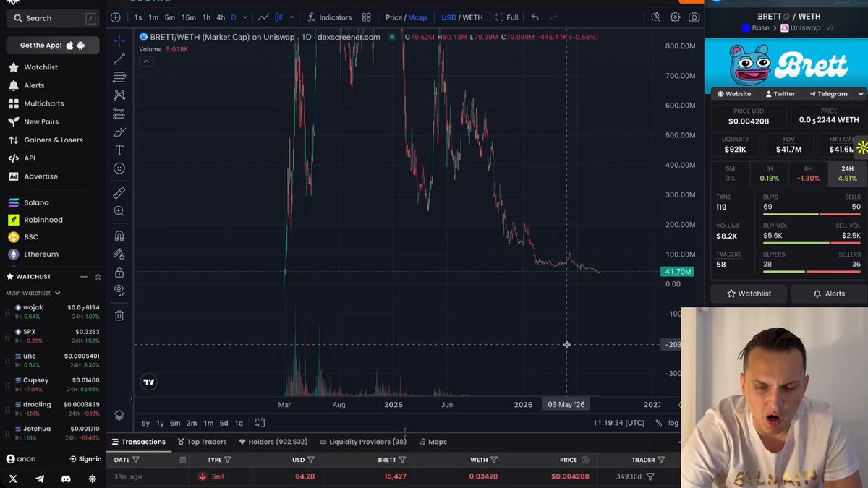Toggle drawings visibility with the eye icon
The image size is (868, 488).
pyautogui.click(x=119, y=290)
